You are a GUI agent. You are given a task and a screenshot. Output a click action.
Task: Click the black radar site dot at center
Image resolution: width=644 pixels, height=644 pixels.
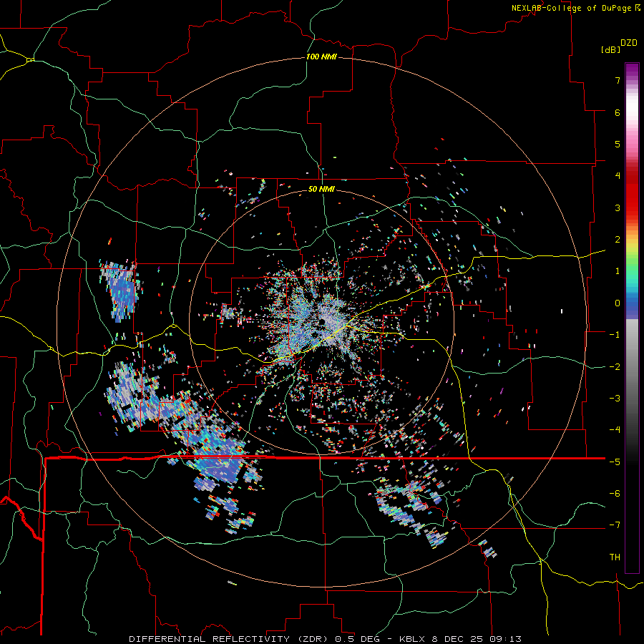[x=323, y=321]
